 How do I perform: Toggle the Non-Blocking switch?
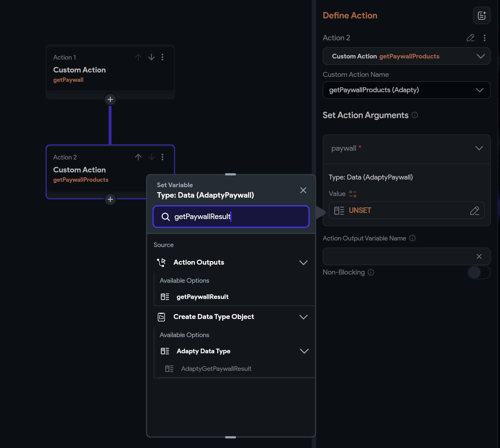(x=479, y=272)
